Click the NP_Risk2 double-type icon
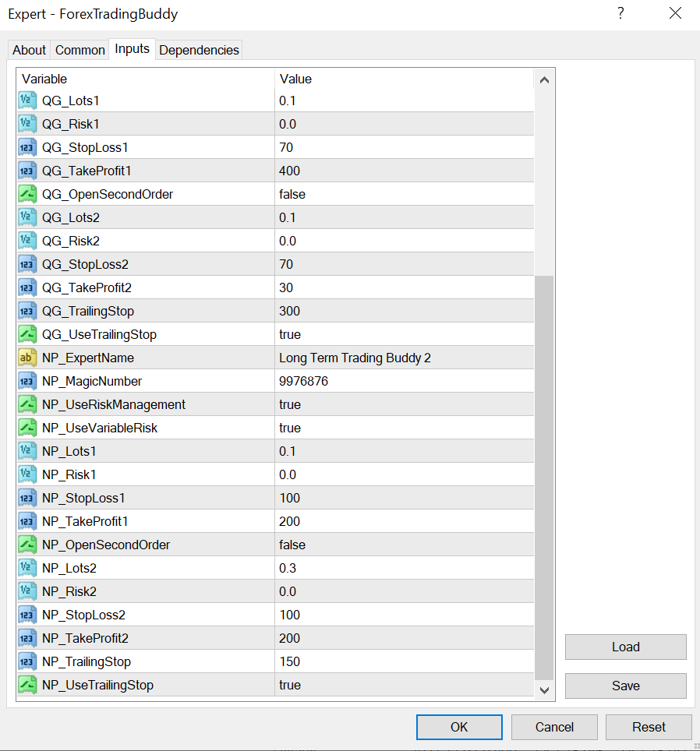Image resolution: width=700 pixels, height=751 pixels. 28,591
